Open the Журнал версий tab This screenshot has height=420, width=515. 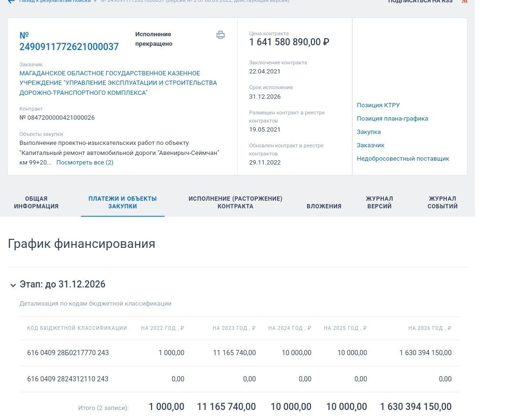380,202
